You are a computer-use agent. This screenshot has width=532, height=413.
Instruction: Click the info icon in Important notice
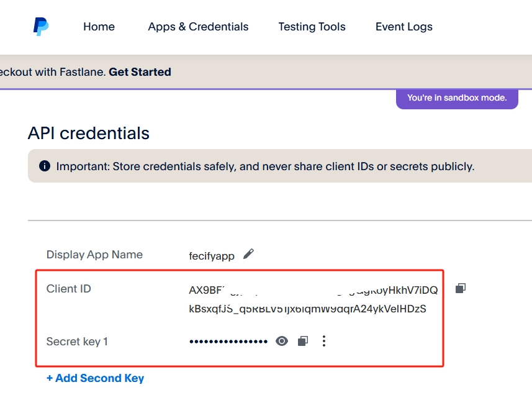[44, 166]
